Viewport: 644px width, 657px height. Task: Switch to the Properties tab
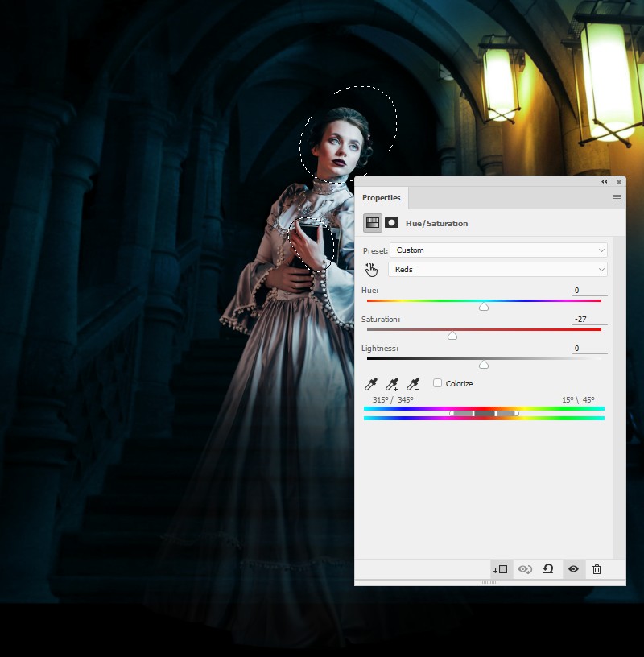(x=382, y=197)
